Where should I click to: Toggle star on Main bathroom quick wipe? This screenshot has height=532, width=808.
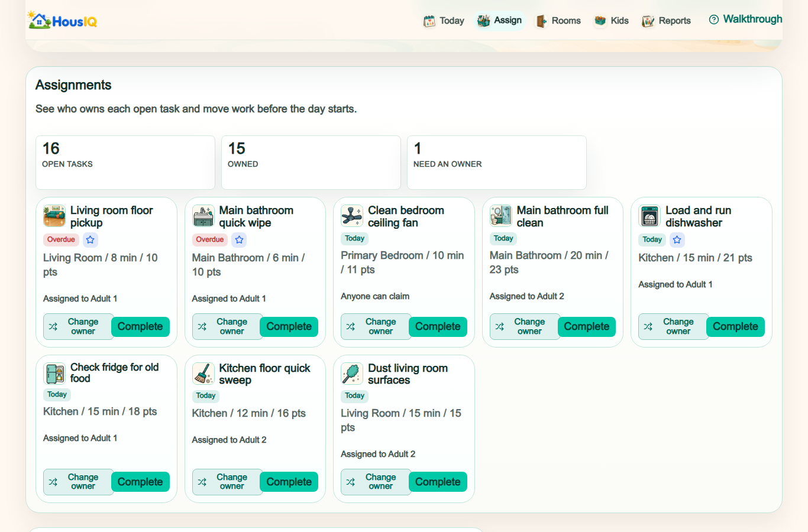[x=239, y=239]
